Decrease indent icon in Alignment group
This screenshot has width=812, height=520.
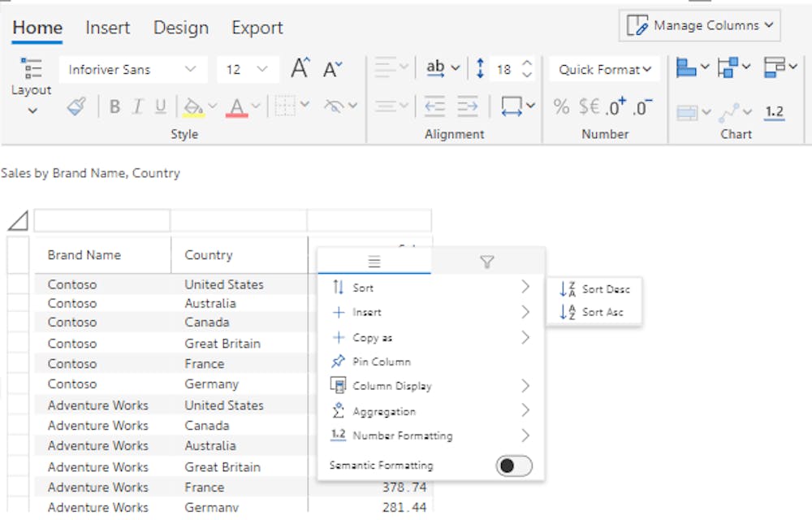coord(434,106)
